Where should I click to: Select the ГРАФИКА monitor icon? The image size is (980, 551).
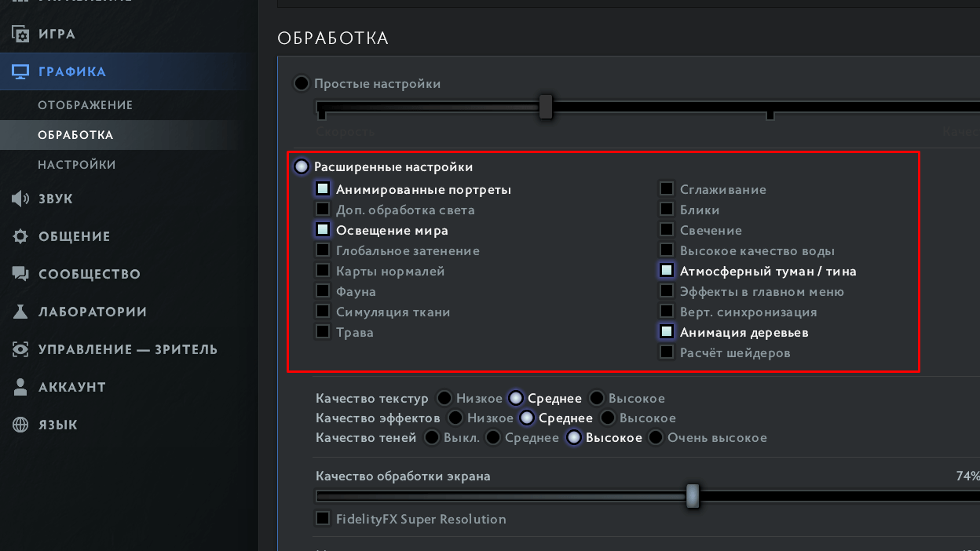[20, 71]
